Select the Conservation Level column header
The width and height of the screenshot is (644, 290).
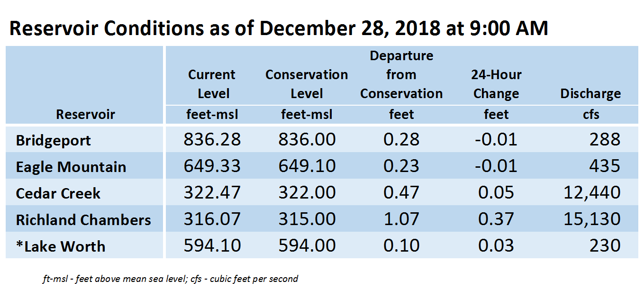(307, 84)
